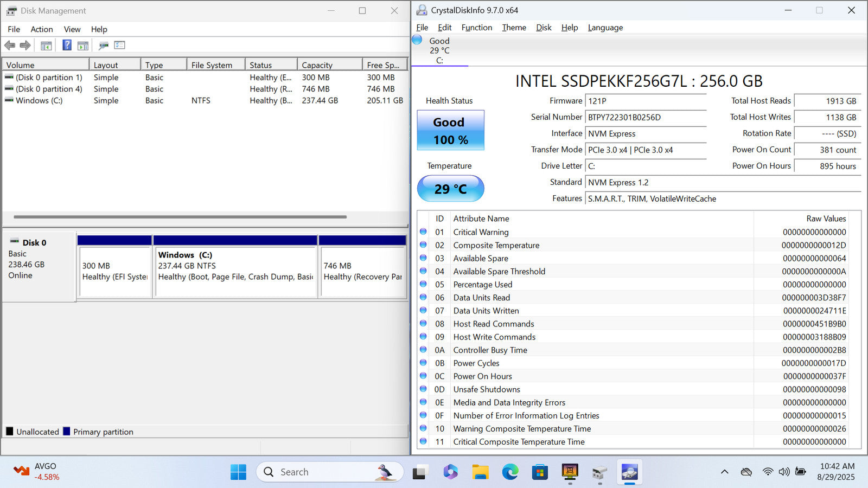This screenshot has height=488, width=868.
Task: Click the Disk Management title bar app icon
Action: (11, 11)
